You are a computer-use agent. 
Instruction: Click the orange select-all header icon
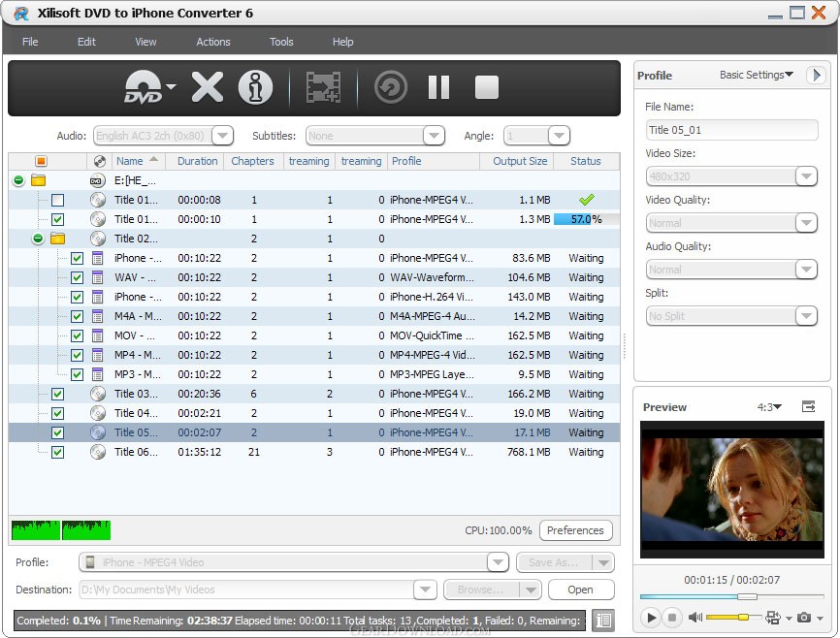click(x=41, y=161)
